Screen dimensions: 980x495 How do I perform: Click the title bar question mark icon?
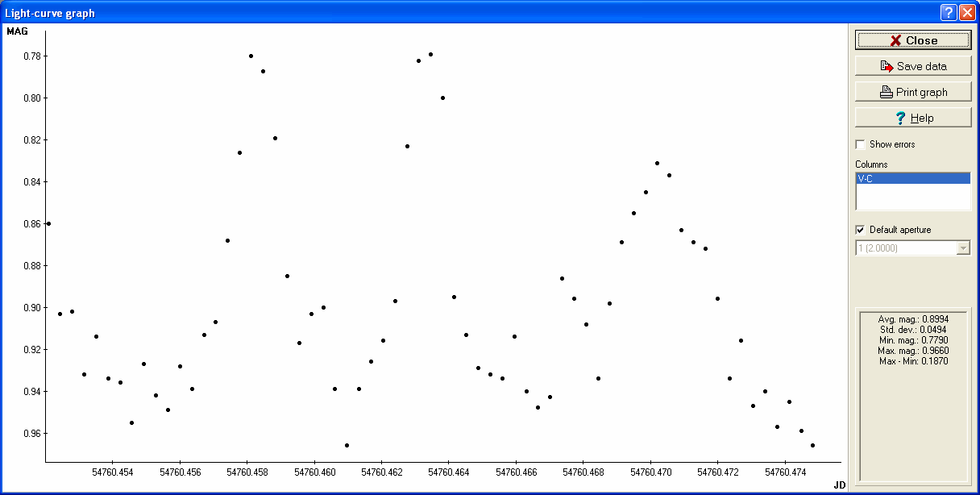949,12
